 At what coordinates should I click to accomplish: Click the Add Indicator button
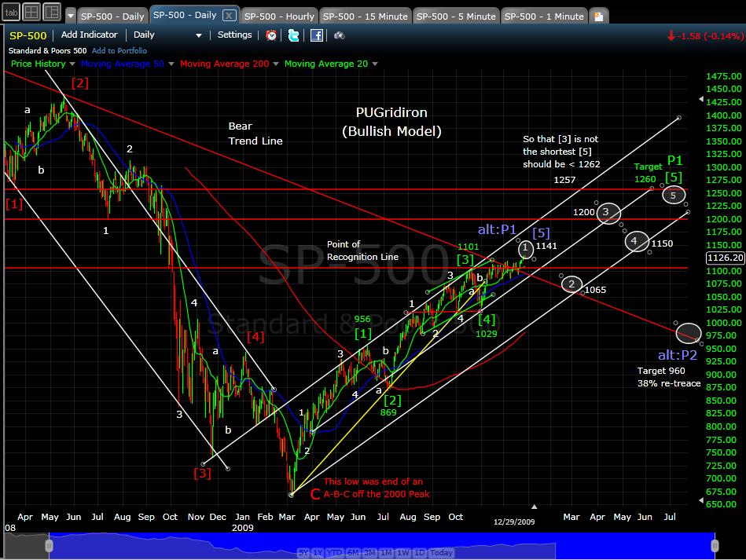pos(89,35)
